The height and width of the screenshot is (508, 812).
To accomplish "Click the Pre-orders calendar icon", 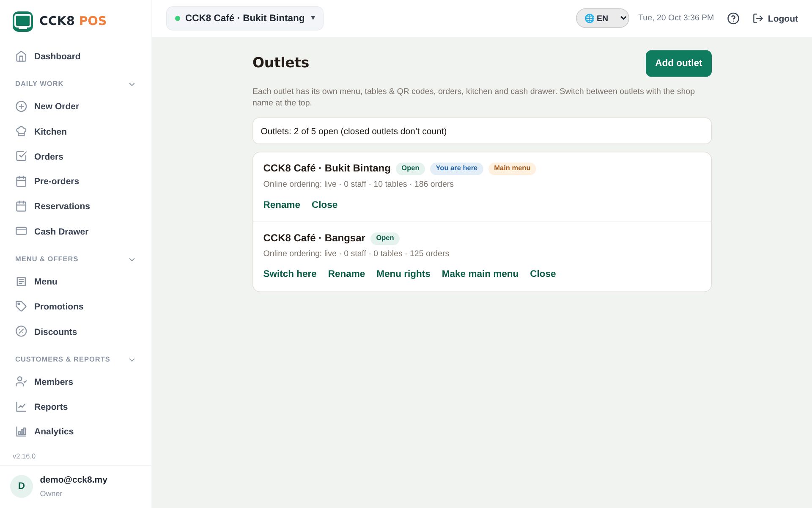I will point(21,181).
